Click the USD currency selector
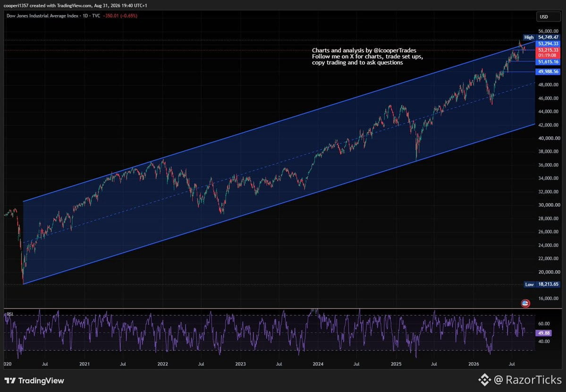 point(548,17)
